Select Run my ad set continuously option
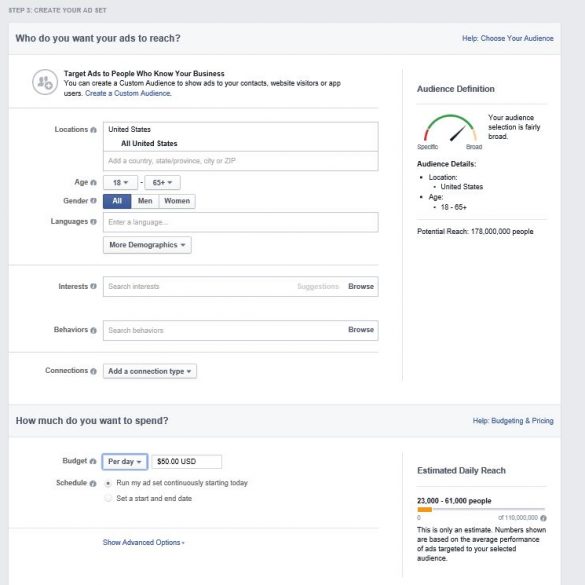 [x=108, y=483]
